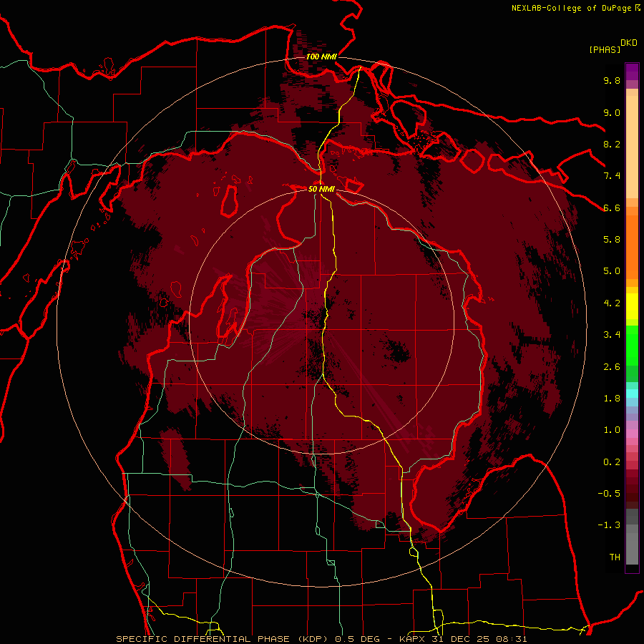Click the 7.4 scale value
The height and width of the screenshot is (644, 644).
click(612, 176)
